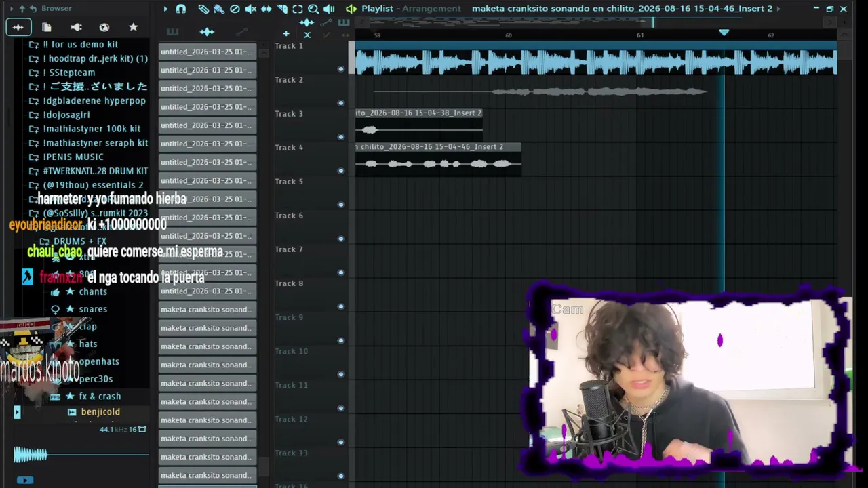Select the Mute tool
Viewport: 868px width, 488px height.
[250, 9]
